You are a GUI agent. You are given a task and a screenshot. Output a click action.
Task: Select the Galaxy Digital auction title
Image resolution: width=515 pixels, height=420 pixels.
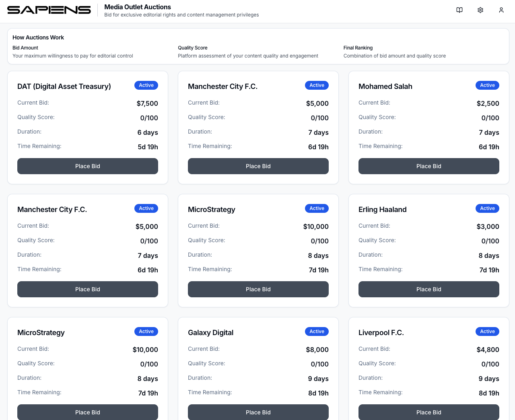point(210,333)
